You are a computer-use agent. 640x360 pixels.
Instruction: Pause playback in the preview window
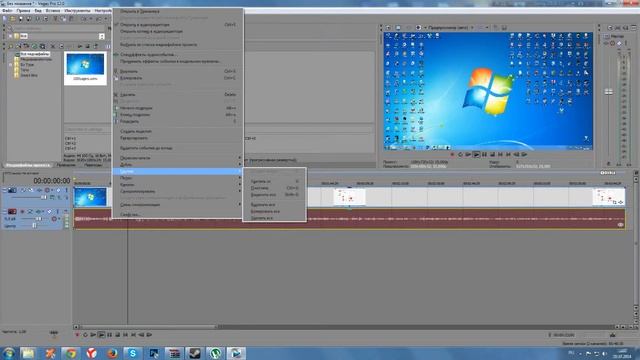(x=484, y=155)
